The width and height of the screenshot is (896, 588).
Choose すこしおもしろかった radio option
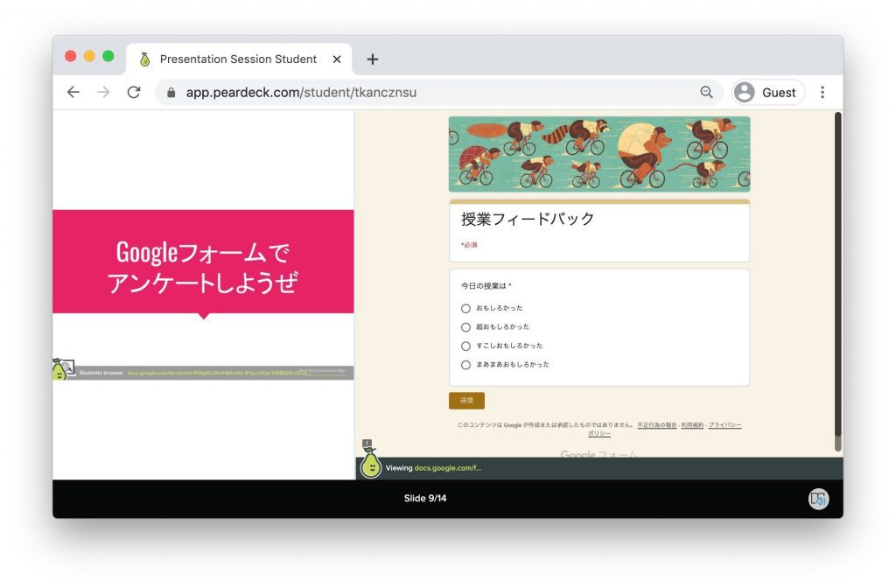click(x=465, y=346)
